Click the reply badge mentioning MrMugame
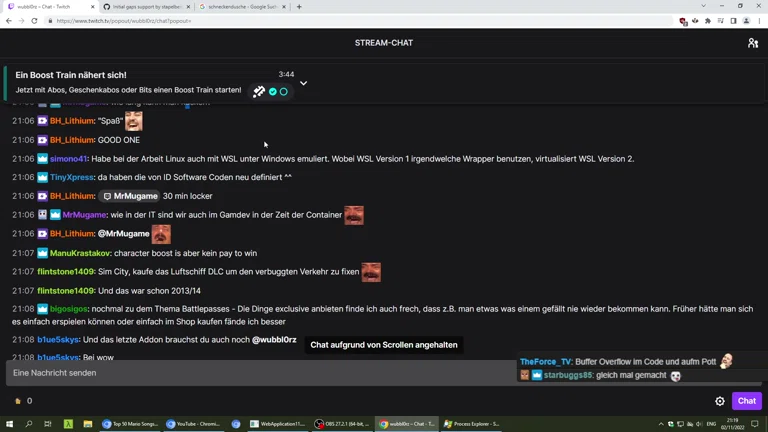The image size is (768, 432). 130,196
